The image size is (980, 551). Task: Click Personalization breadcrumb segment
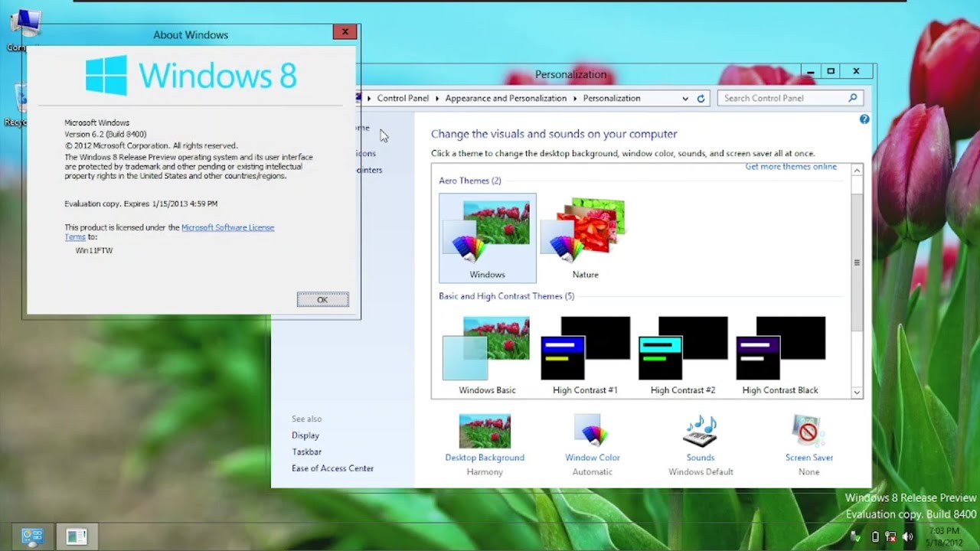tap(612, 99)
